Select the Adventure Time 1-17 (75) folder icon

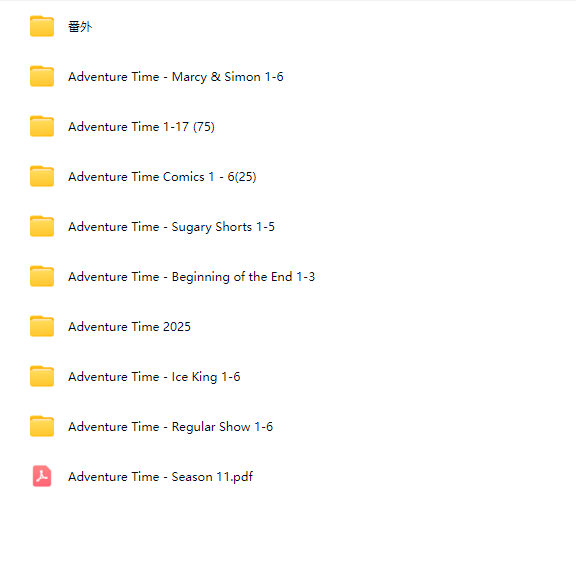pyautogui.click(x=42, y=126)
